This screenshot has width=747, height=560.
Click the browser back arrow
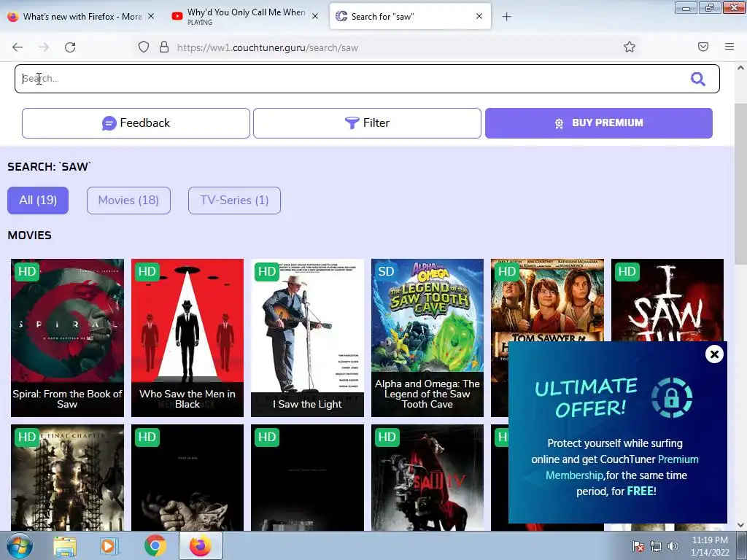(18, 47)
